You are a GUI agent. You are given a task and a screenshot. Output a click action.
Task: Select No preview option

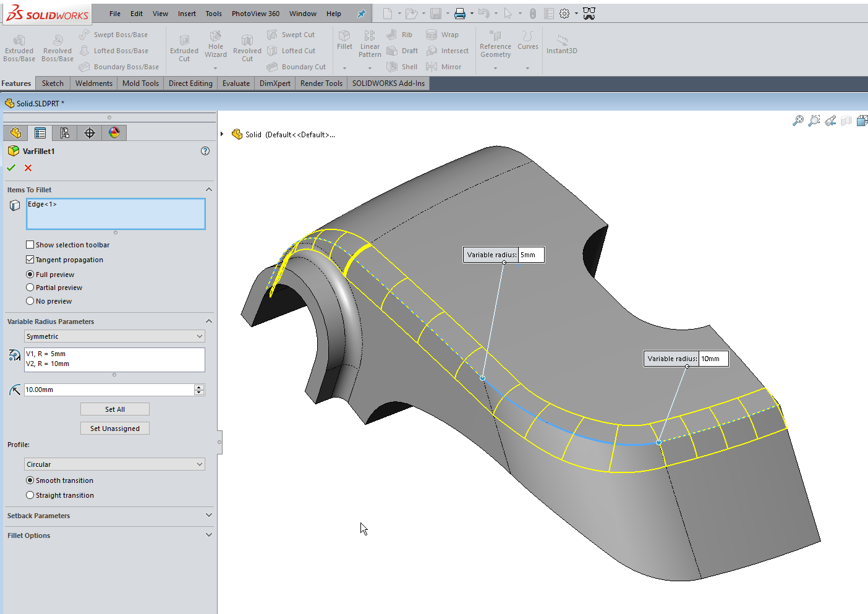click(30, 301)
